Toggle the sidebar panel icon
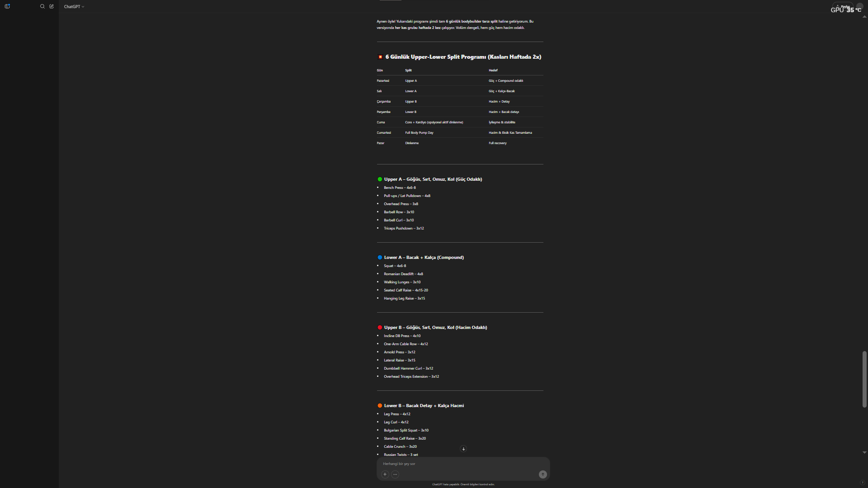Viewport: 868px width, 488px height. pos(7,6)
